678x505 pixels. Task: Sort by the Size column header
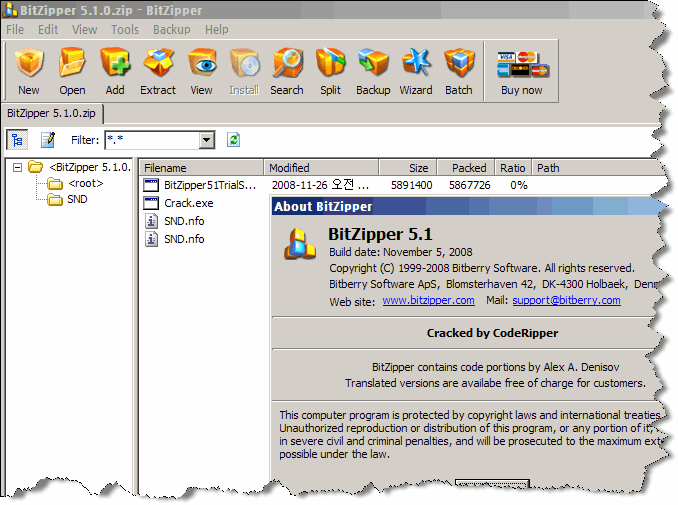click(408, 168)
